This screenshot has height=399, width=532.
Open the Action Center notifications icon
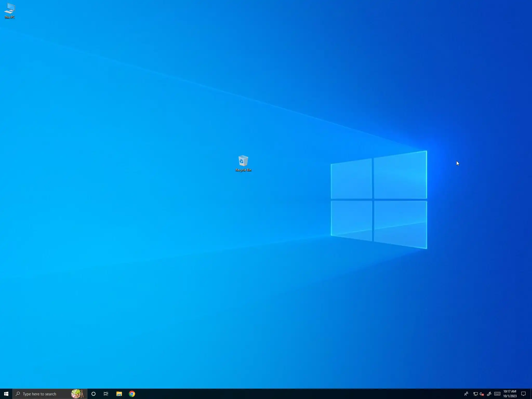click(x=523, y=394)
